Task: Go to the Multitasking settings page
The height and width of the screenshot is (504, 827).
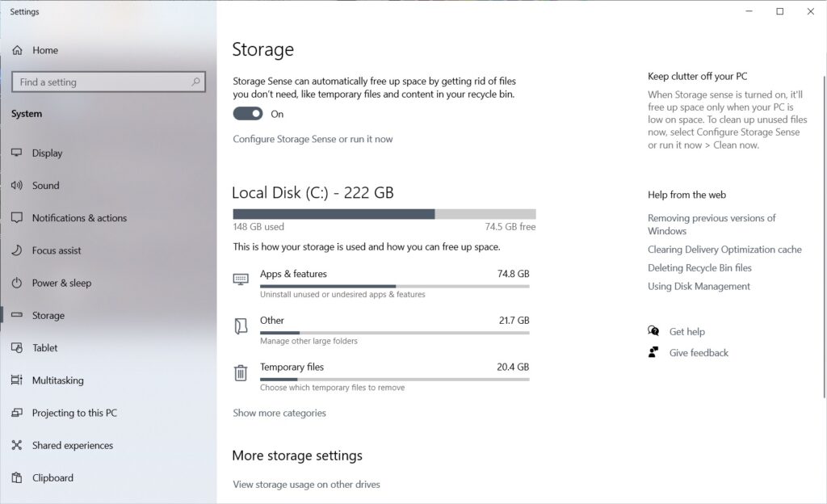Action: (x=57, y=380)
